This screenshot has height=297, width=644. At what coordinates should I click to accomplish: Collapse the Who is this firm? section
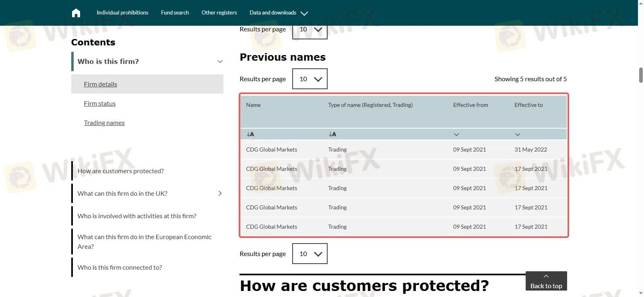click(x=220, y=61)
